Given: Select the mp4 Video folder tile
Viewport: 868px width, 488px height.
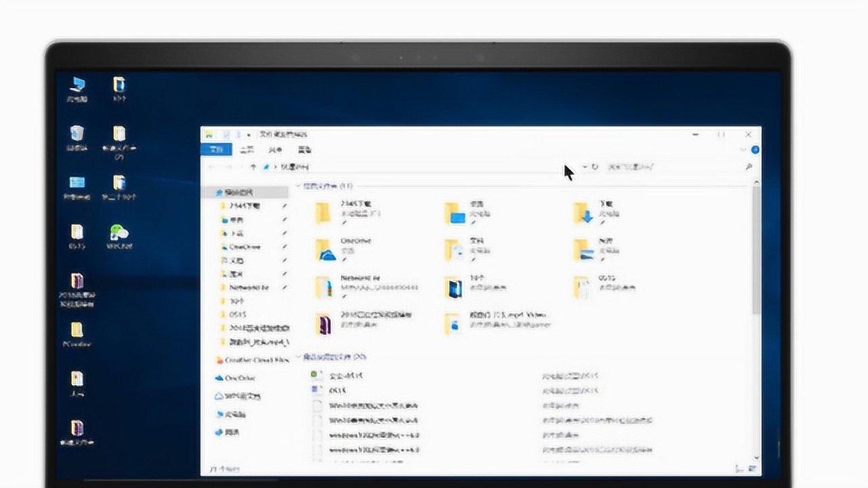Looking at the screenshot, I should click(498, 324).
